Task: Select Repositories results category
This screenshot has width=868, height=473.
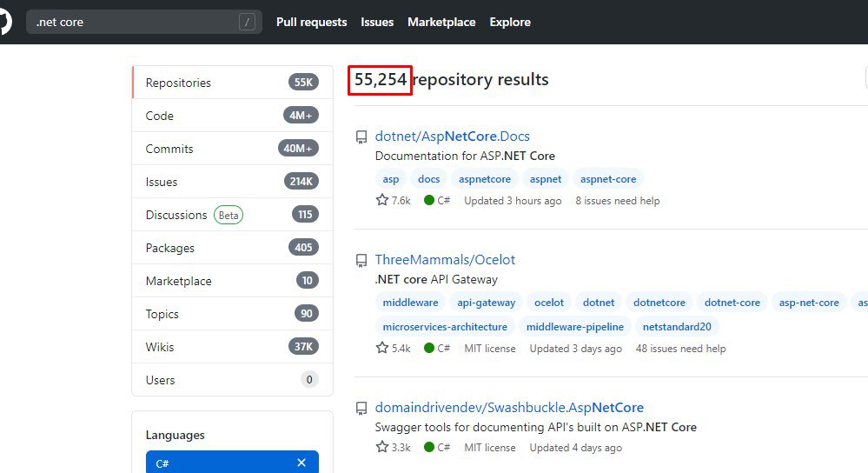Action: [233, 83]
